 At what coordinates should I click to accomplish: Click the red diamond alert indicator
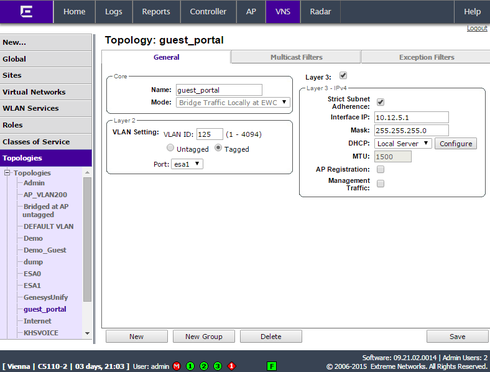click(232, 366)
